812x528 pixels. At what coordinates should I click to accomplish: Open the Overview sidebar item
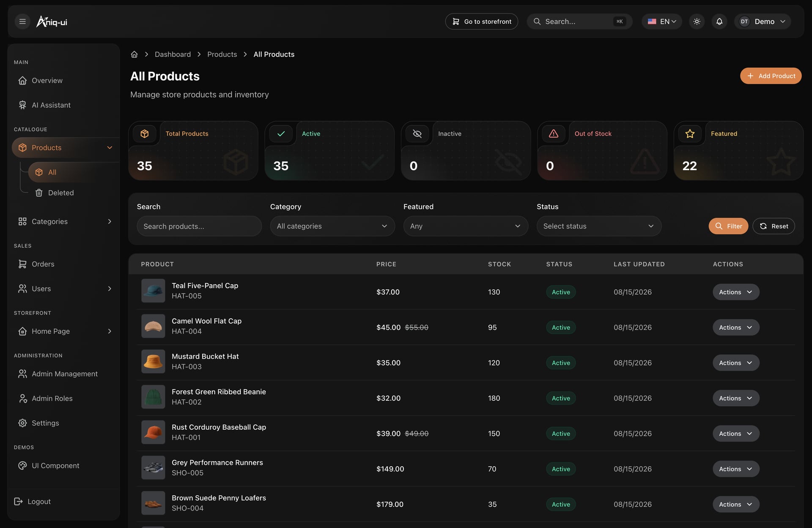click(x=63, y=80)
